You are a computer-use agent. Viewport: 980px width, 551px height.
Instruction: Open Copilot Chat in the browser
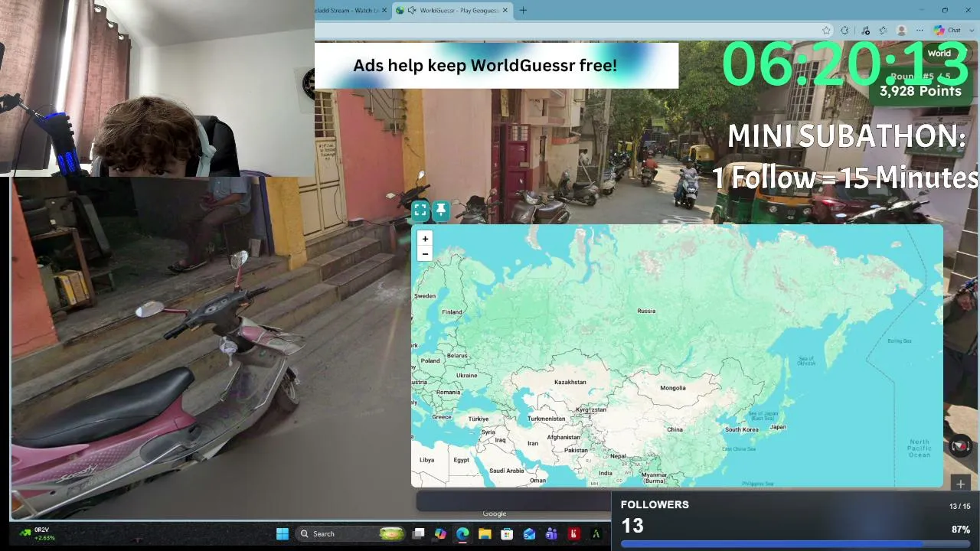click(x=948, y=31)
